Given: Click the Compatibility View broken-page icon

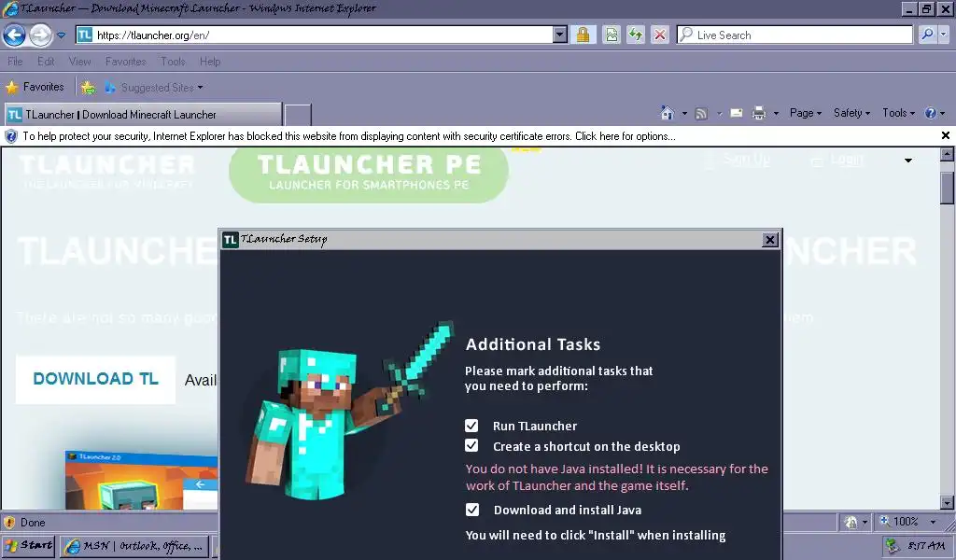Looking at the screenshot, I should coord(611,35).
